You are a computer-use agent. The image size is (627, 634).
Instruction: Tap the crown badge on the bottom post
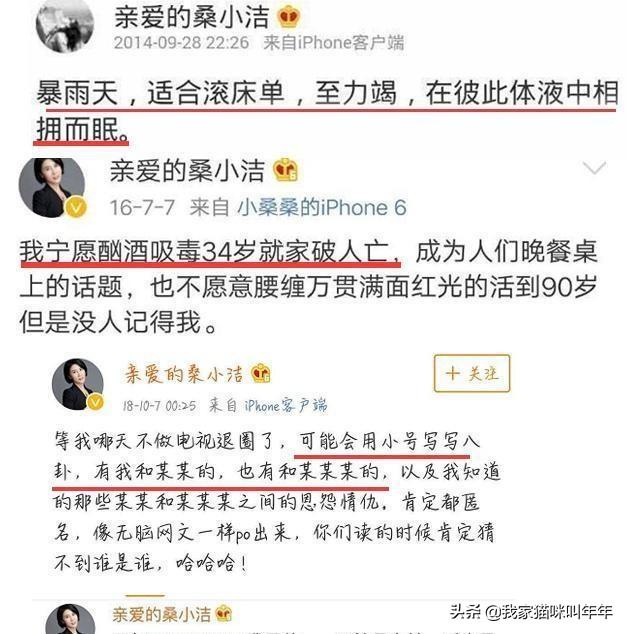224,613
